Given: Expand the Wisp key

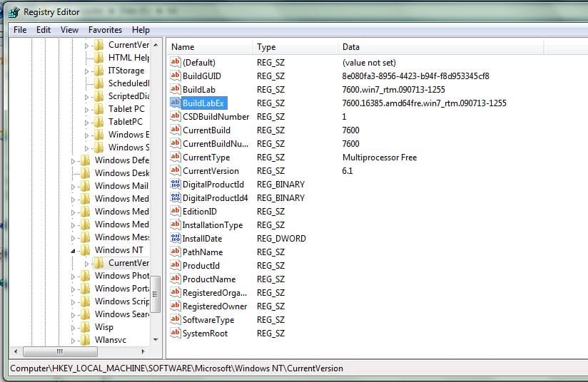Looking at the screenshot, I should pos(73,328).
